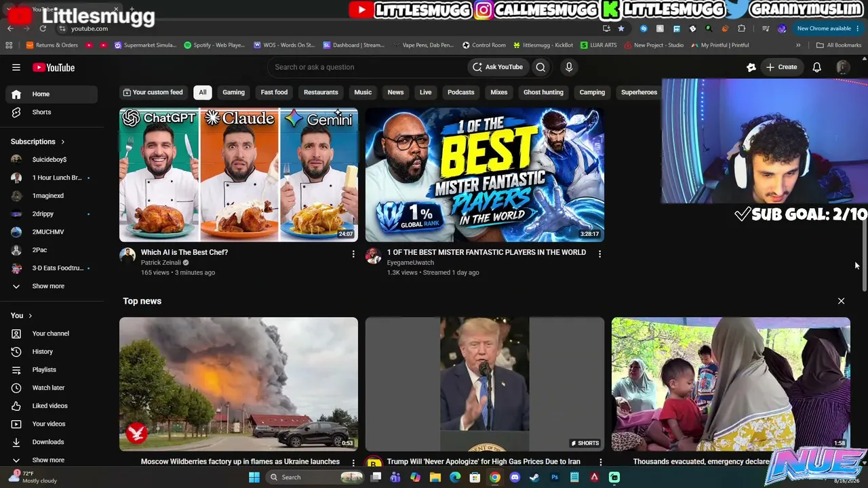The height and width of the screenshot is (488, 868).
Task: Filter feed by Live
Action: (x=425, y=92)
